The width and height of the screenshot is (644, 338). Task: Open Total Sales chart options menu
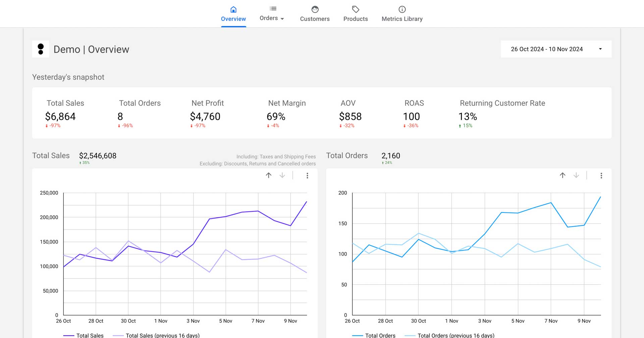tap(307, 176)
